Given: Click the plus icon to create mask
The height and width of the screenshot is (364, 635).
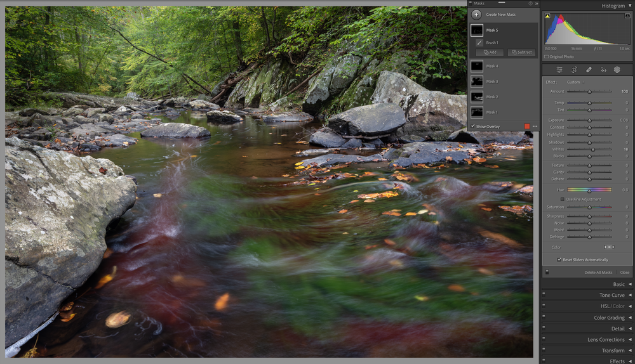Looking at the screenshot, I should point(476,15).
